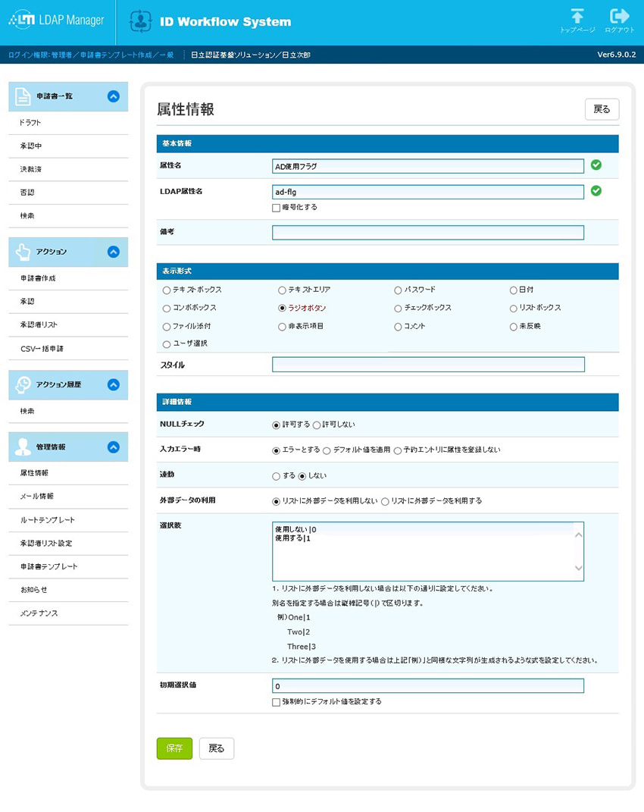The height and width of the screenshot is (812, 644).
Task: Check the force default value checkbox
Action: point(277,702)
